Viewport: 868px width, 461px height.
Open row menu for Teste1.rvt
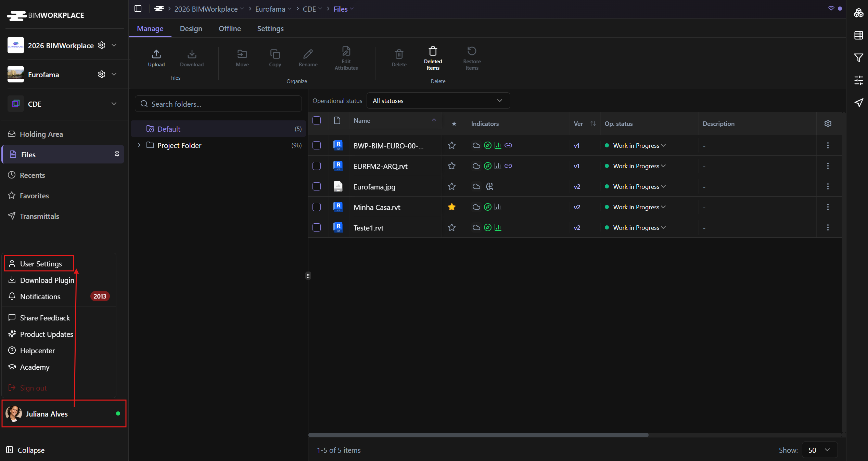click(x=828, y=227)
